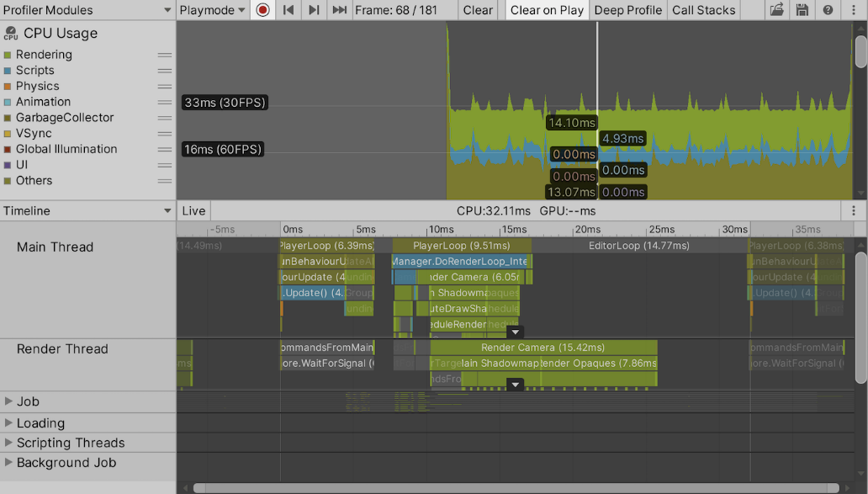Select the PlayerLoop (9.51ms) sample
The height and width of the screenshot is (494, 868).
coord(462,246)
